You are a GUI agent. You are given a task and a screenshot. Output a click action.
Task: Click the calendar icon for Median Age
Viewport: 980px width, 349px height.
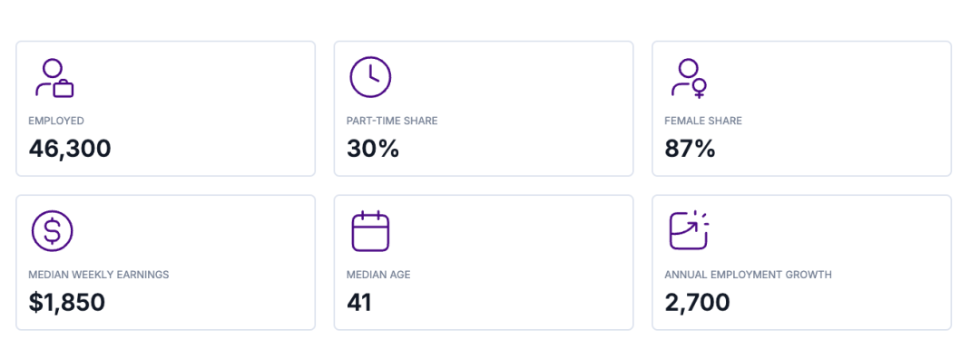click(x=370, y=231)
